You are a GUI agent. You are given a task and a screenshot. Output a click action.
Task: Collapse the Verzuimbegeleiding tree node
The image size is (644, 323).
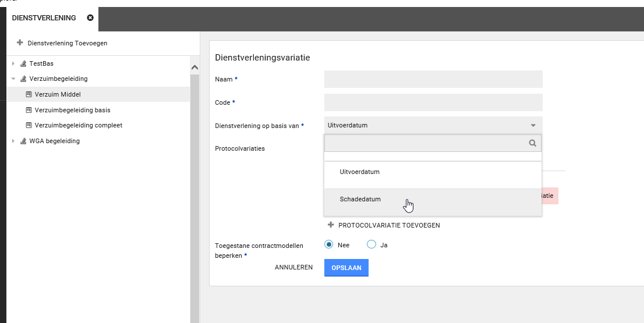13,79
